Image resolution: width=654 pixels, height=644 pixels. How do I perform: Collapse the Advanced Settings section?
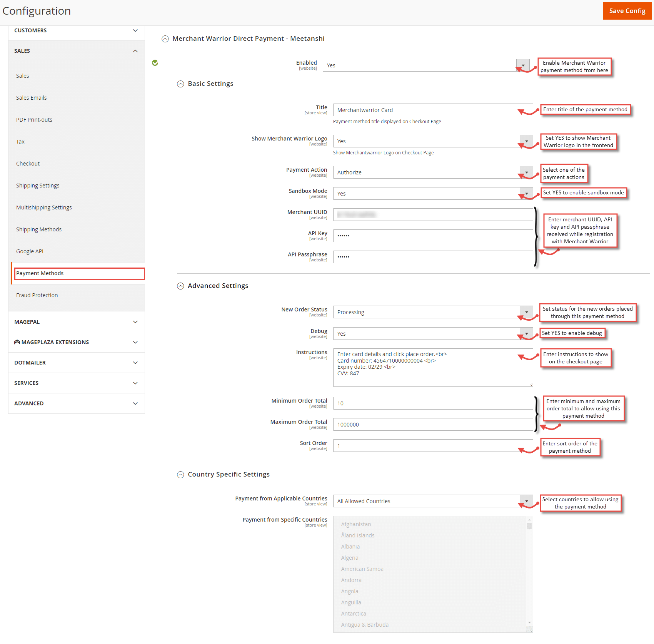point(181,286)
